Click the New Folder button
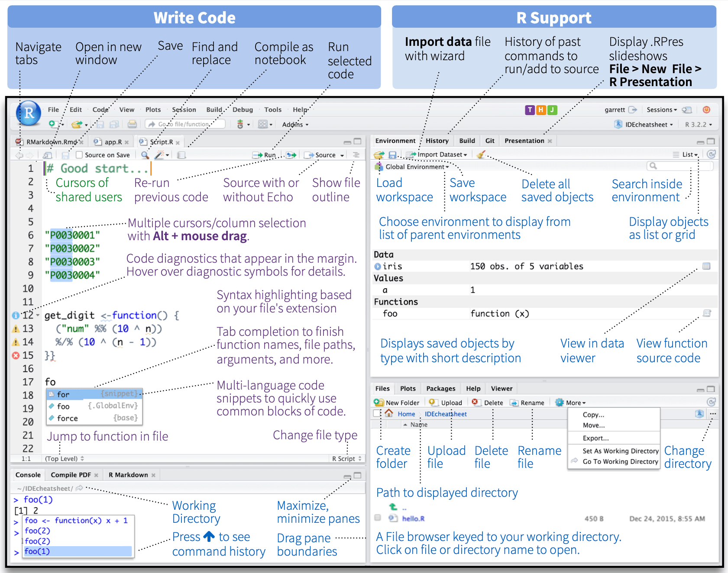 [397, 402]
